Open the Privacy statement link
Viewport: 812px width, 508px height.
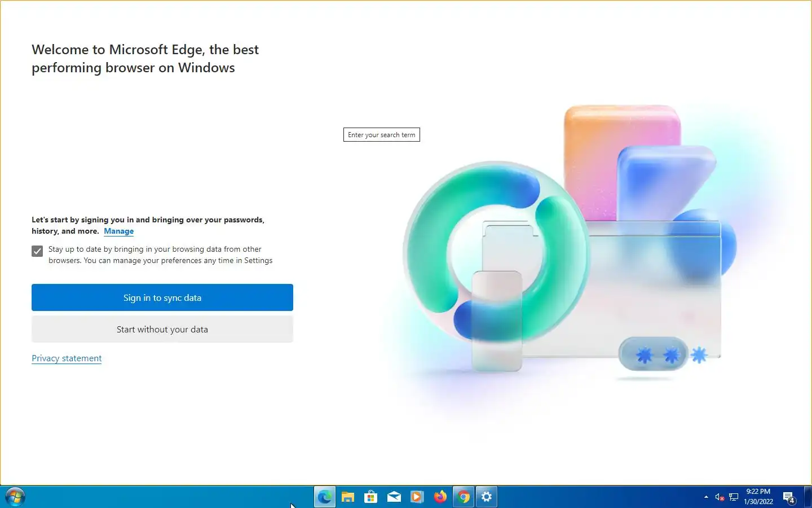click(x=67, y=358)
